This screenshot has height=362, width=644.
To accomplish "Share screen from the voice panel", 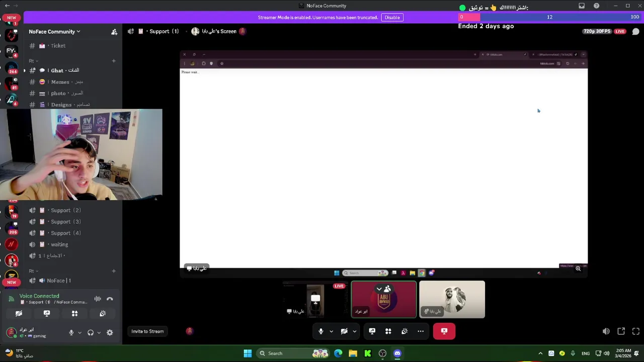I will tap(47, 313).
